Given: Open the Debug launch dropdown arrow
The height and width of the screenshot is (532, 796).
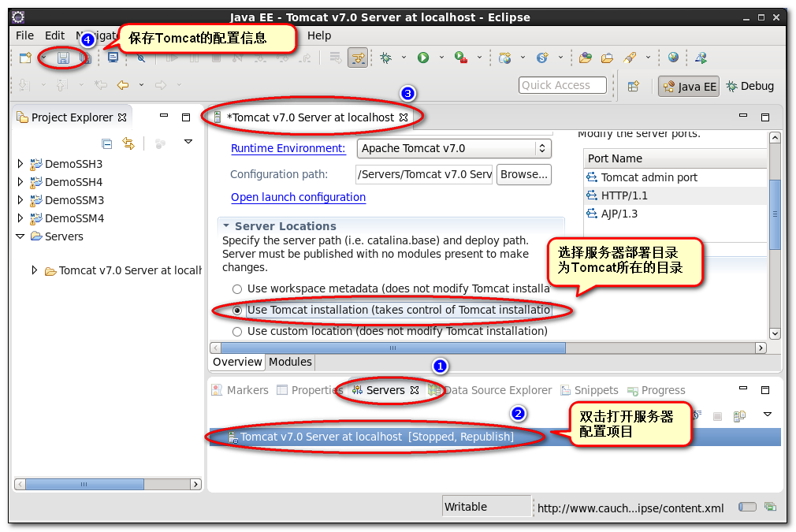Looking at the screenshot, I should [404, 58].
